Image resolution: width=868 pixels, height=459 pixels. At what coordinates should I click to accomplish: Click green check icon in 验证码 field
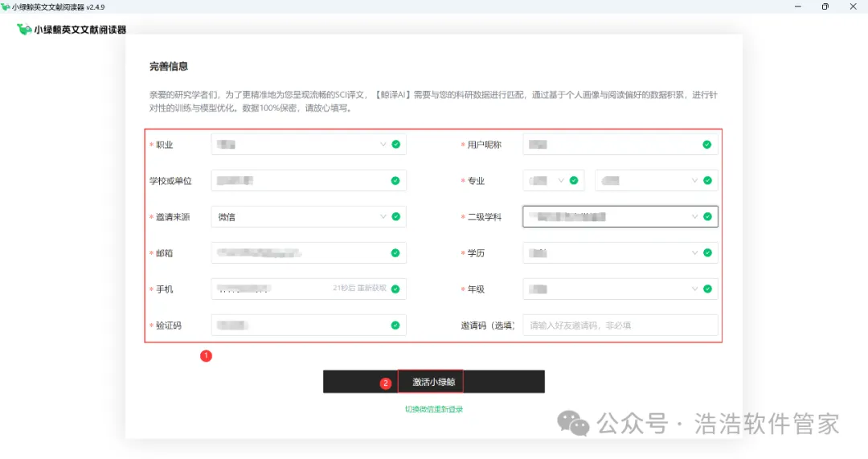[395, 326]
